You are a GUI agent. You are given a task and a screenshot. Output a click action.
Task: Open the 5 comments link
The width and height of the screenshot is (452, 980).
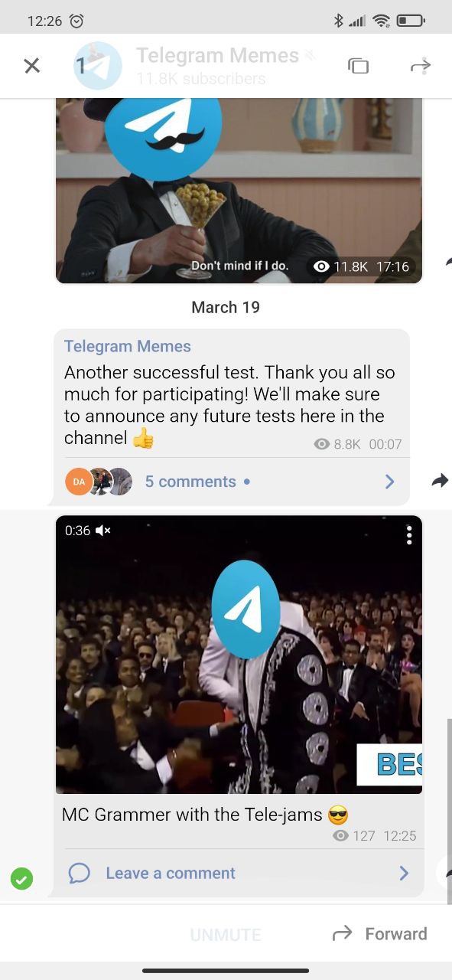[x=190, y=482]
